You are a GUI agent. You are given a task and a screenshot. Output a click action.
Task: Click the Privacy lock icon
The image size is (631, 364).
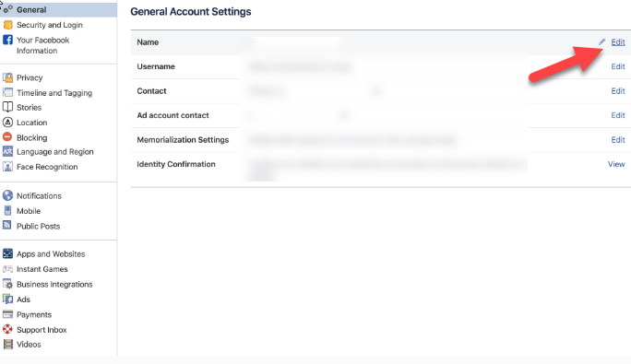coord(7,77)
